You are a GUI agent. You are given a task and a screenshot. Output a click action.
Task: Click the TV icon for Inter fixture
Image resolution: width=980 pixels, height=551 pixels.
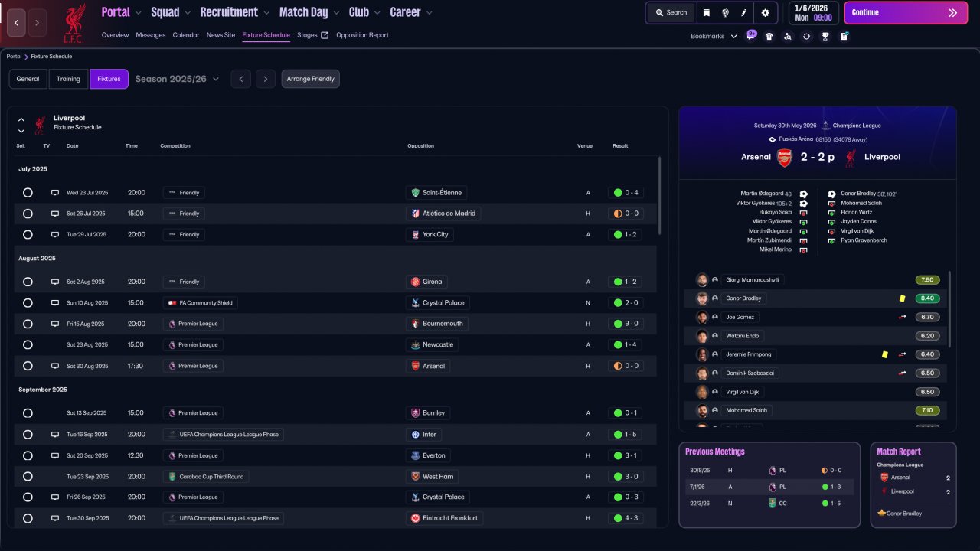click(55, 434)
